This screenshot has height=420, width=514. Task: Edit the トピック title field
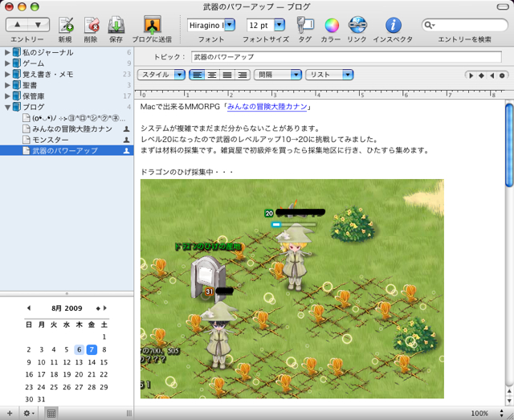coord(346,57)
